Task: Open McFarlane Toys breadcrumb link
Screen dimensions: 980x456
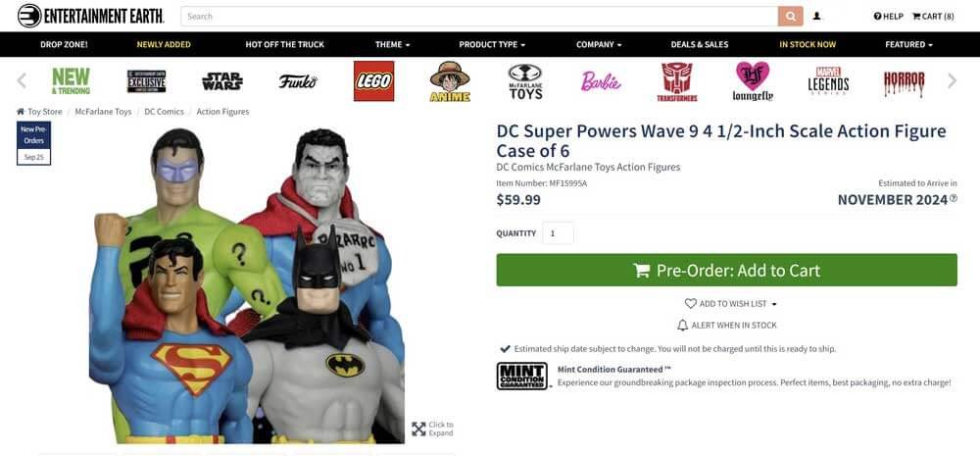Action: coord(103,112)
